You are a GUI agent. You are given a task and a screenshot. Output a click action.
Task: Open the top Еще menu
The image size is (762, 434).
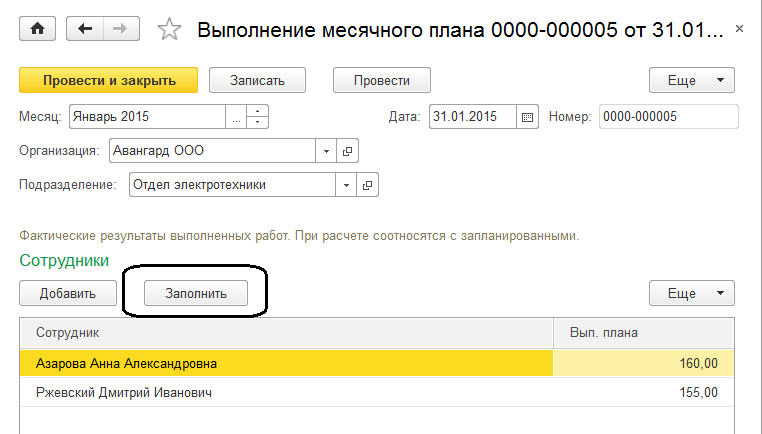[x=692, y=80]
